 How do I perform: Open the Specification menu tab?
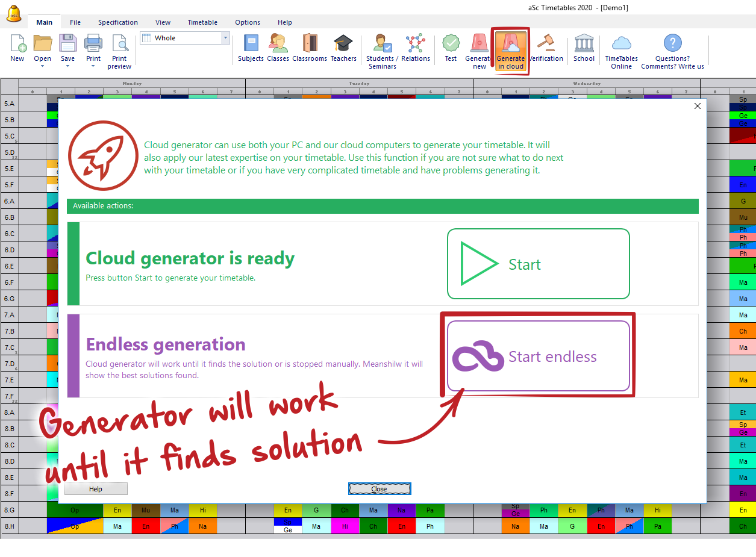(x=118, y=22)
